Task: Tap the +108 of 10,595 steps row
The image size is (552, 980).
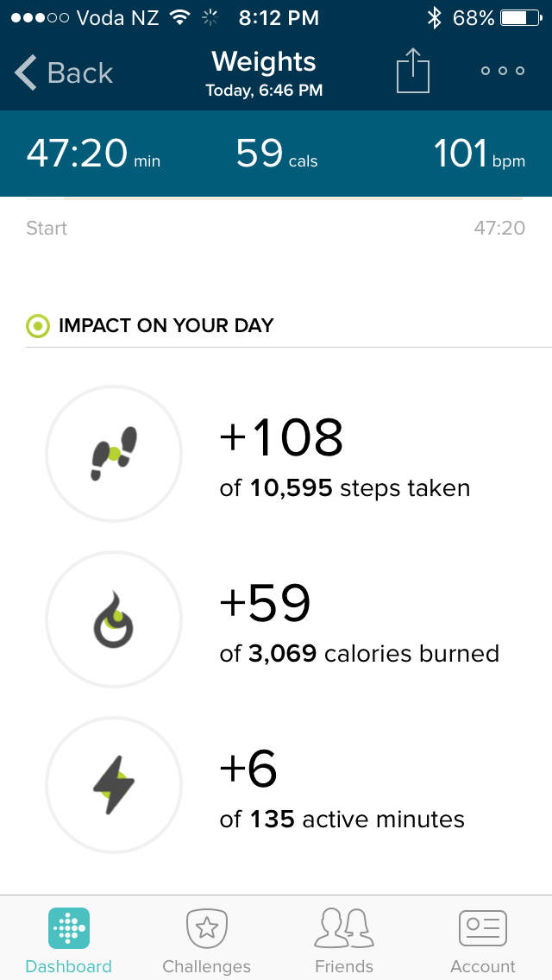Action: (x=289, y=455)
